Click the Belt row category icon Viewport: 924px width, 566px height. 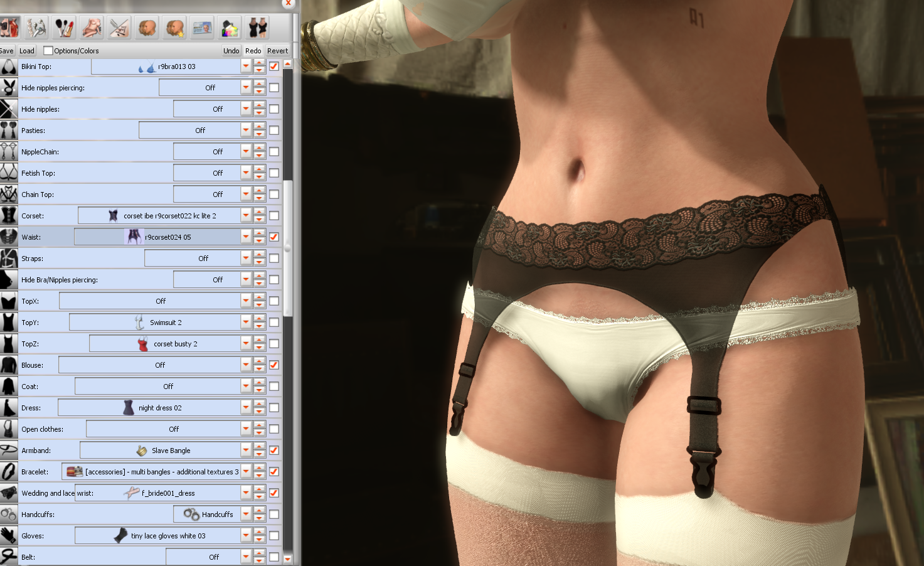pyautogui.click(x=9, y=557)
